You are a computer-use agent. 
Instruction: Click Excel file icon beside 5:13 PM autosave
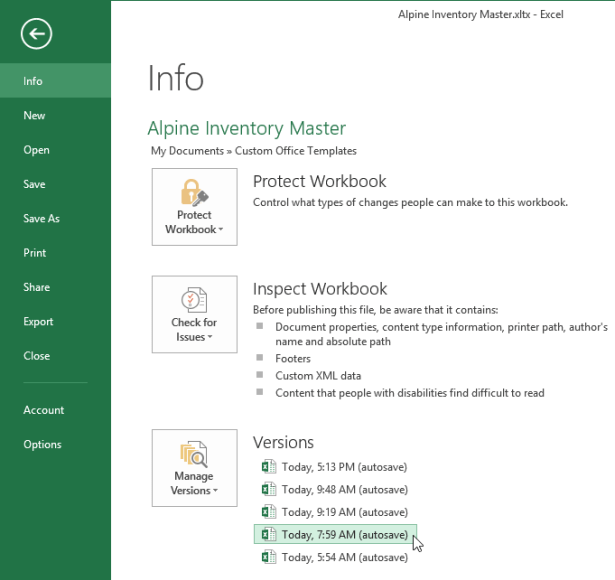[268, 467]
